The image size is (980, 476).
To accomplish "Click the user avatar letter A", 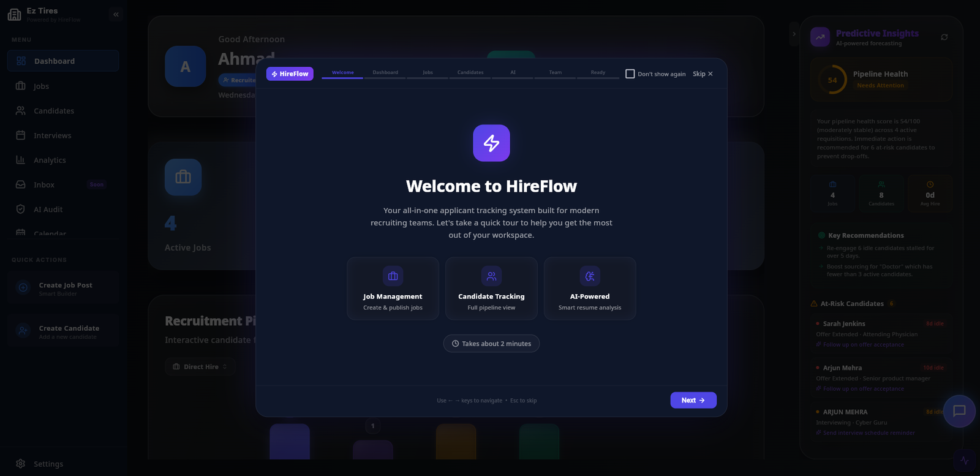I will pos(185,66).
